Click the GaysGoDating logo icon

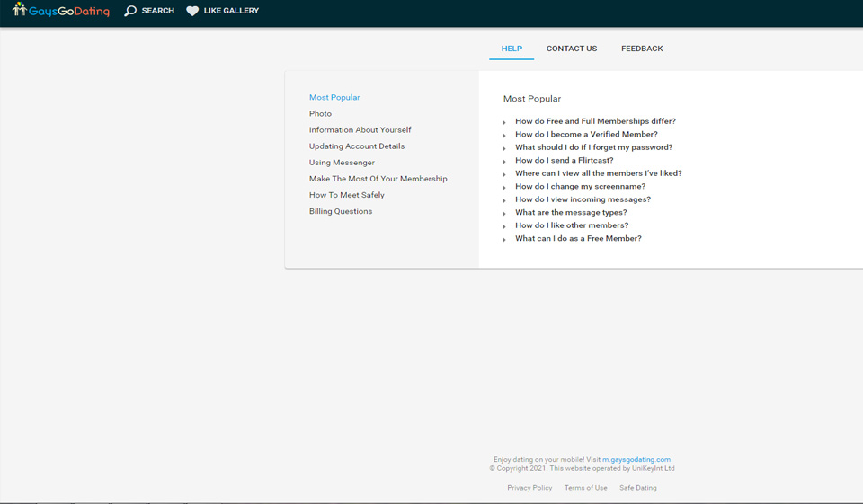click(x=20, y=10)
